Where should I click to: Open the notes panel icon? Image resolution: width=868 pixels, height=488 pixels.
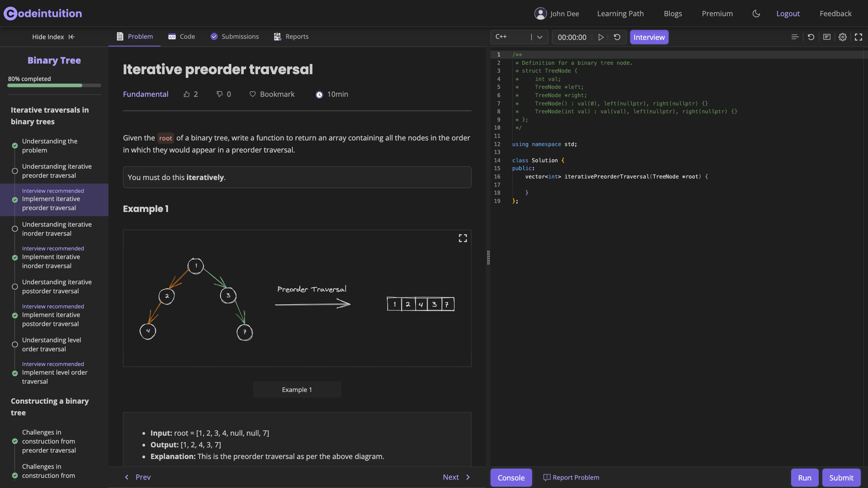pyautogui.click(x=827, y=37)
